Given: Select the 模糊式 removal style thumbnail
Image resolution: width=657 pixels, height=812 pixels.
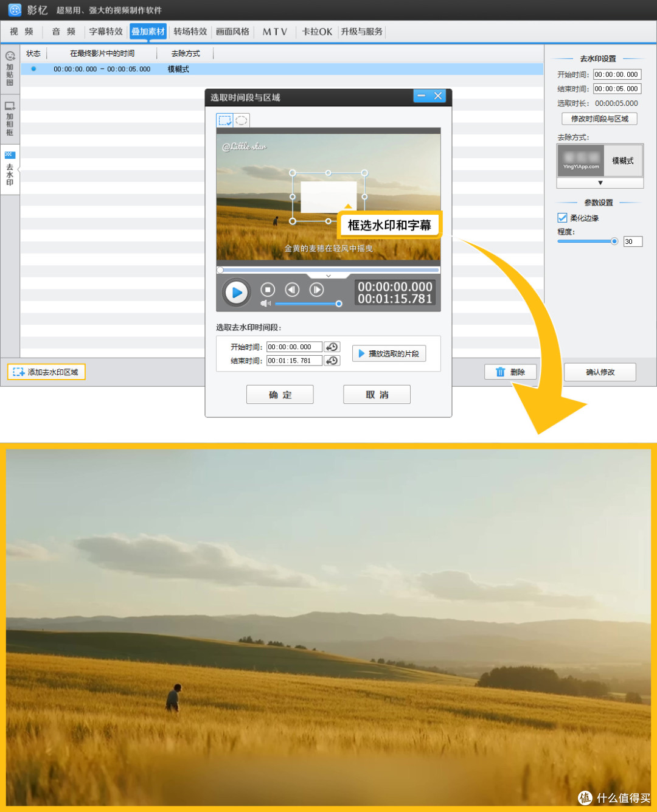Looking at the screenshot, I should 600,161.
